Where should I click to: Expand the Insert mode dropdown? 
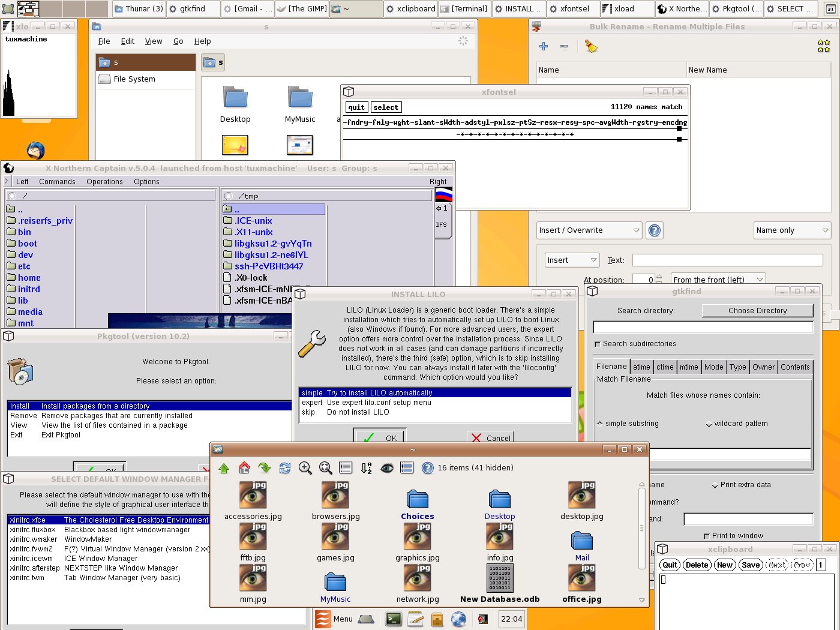(x=572, y=260)
